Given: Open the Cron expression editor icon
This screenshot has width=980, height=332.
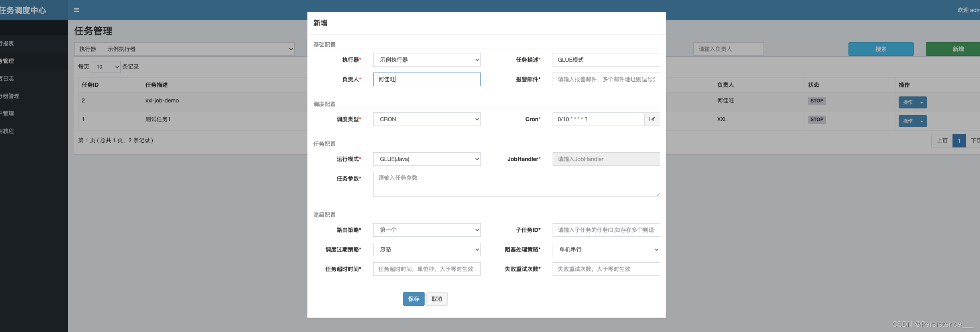Looking at the screenshot, I should (652, 119).
